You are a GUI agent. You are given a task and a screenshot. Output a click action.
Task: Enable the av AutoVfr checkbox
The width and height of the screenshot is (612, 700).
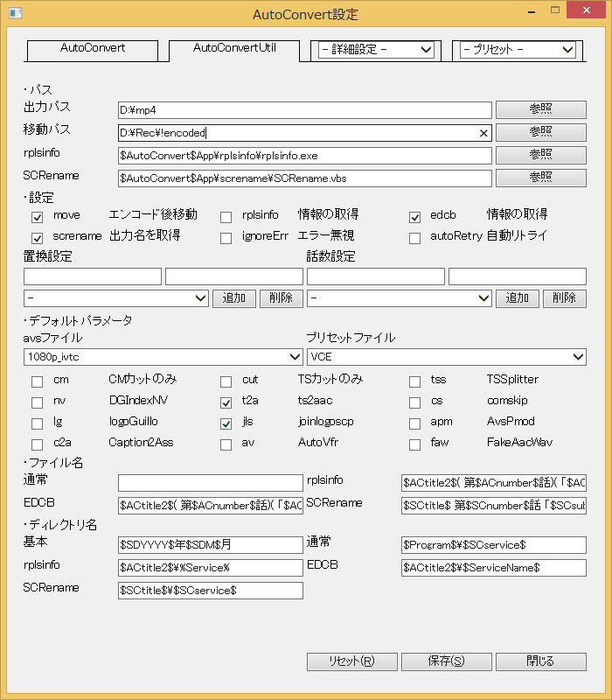(226, 445)
